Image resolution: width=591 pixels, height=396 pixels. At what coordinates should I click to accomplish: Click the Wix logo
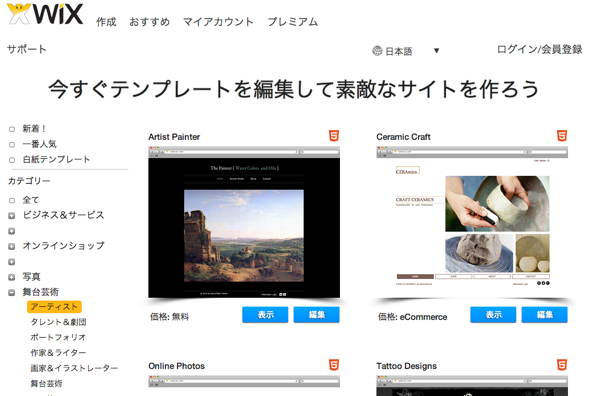click(x=45, y=14)
